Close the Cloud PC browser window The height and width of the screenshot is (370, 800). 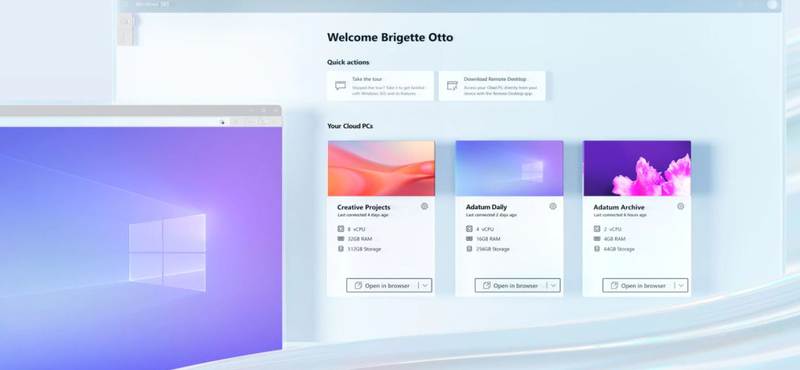[276, 110]
